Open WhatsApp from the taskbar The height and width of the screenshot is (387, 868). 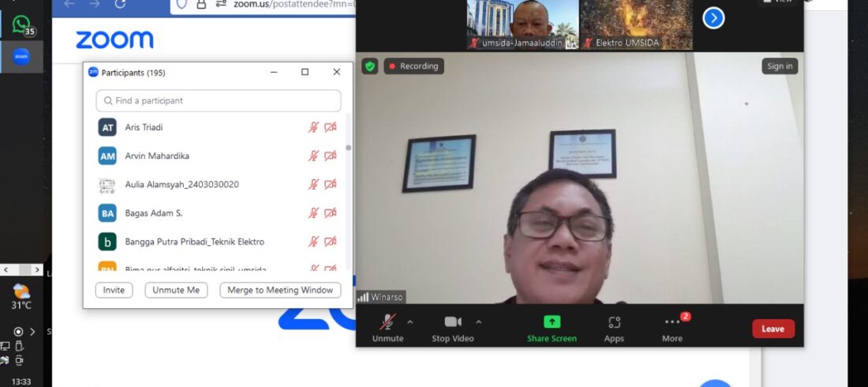coord(21,24)
